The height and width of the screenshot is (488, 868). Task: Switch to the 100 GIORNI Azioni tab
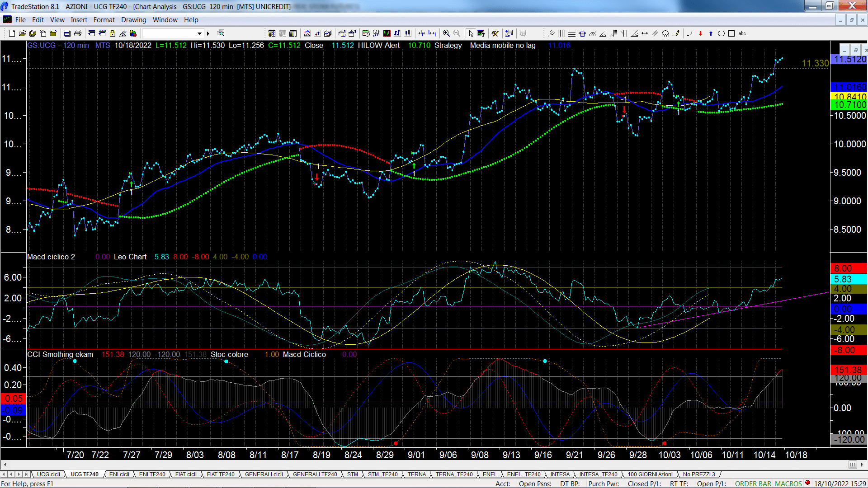point(650,474)
